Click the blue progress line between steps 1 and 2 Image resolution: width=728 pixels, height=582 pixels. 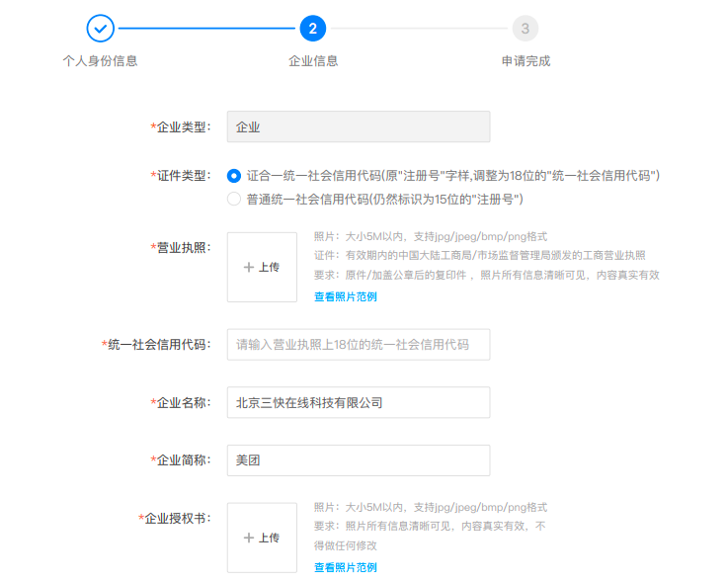pos(205,29)
